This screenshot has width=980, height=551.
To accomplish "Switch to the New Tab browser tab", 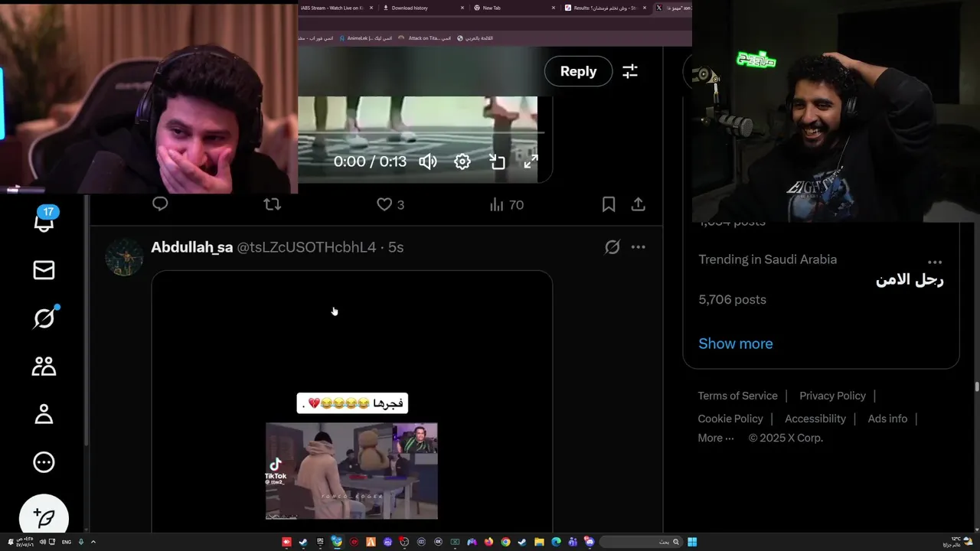I will coord(513,8).
